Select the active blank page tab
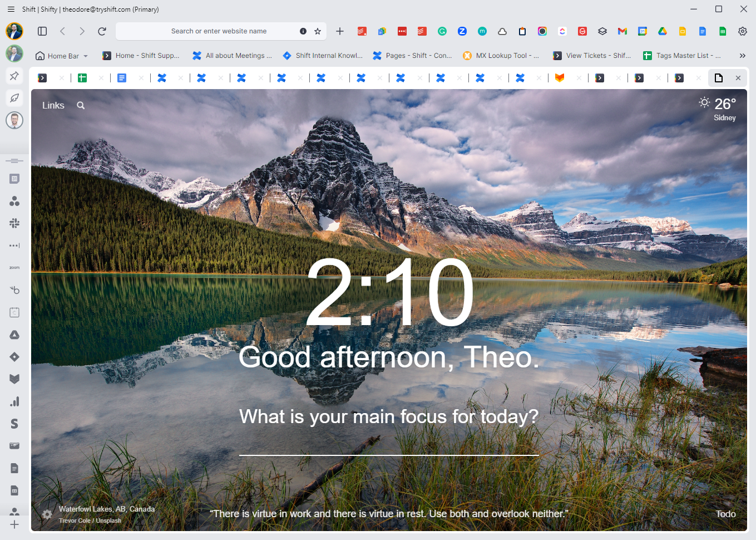Image resolution: width=756 pixels, height=540 pixels. (x=719, y=78)
